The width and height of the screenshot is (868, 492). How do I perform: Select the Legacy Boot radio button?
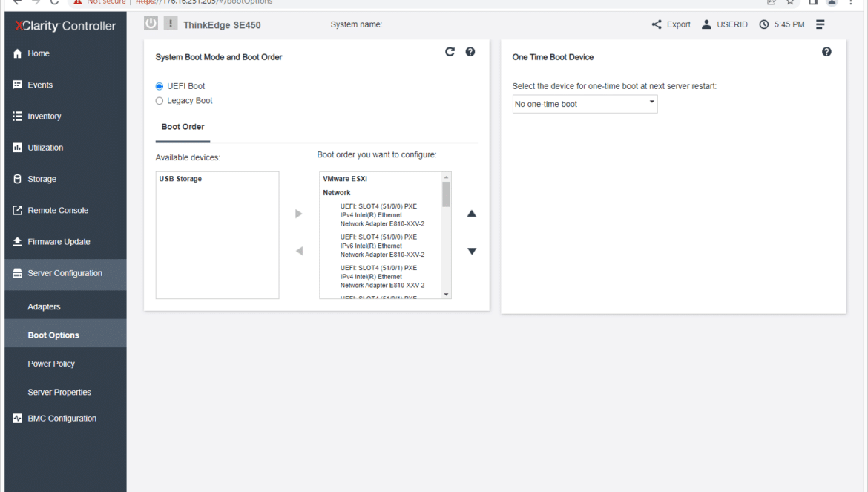160,101
